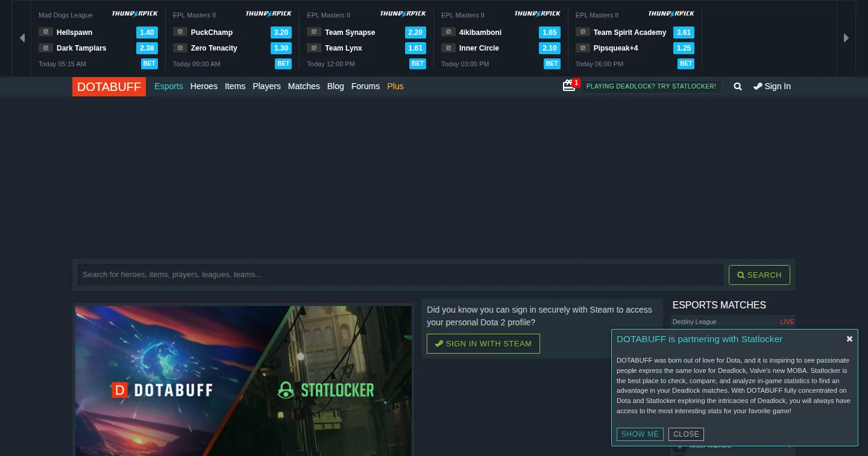This screenshot has height=456, width=868.
Task: Click Dark Tamplars team logo icon
Action: tap(46, 48)
